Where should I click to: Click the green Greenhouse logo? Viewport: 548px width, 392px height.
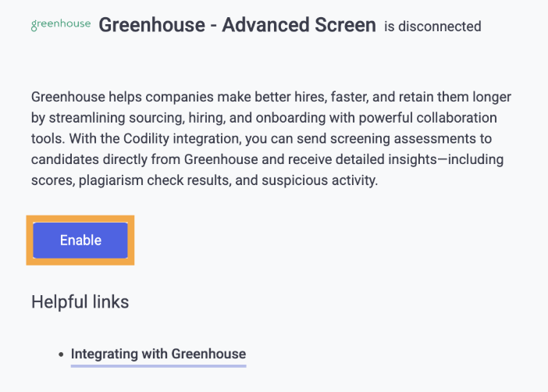61,25
